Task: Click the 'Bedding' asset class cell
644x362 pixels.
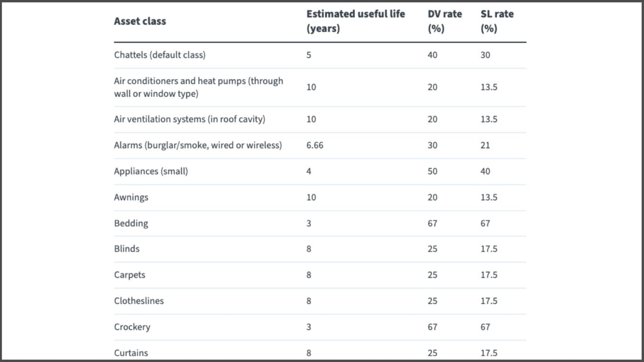Action: (x=131, y=223)
